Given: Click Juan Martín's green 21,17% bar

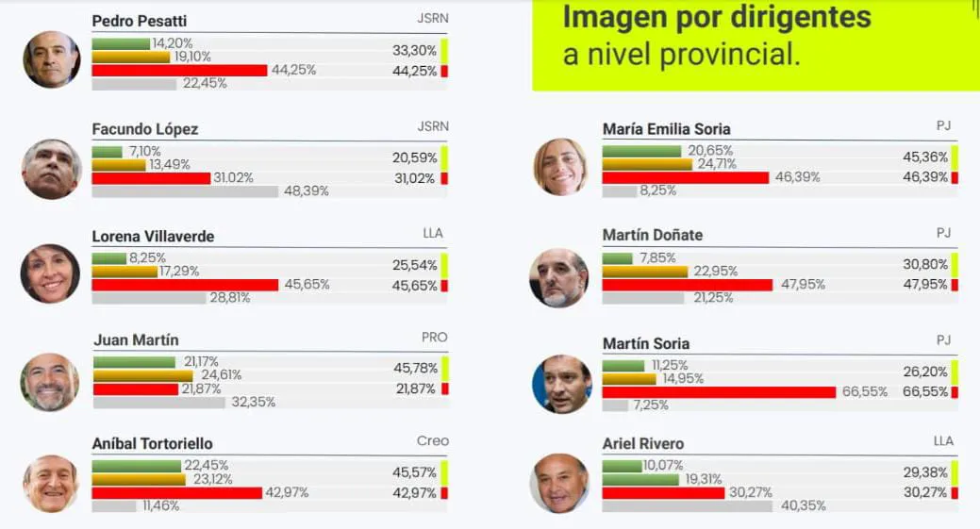Looking at the screenshot, I should click(x=134, y=362).
